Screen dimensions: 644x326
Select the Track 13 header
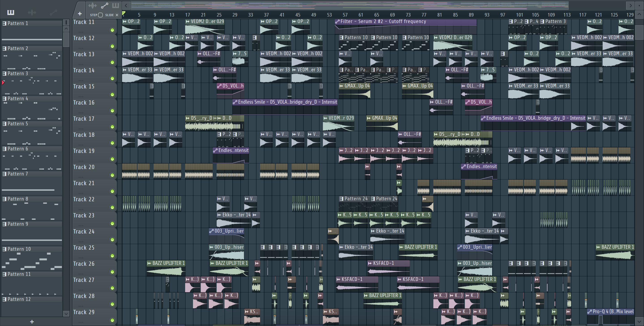point(95,59)
